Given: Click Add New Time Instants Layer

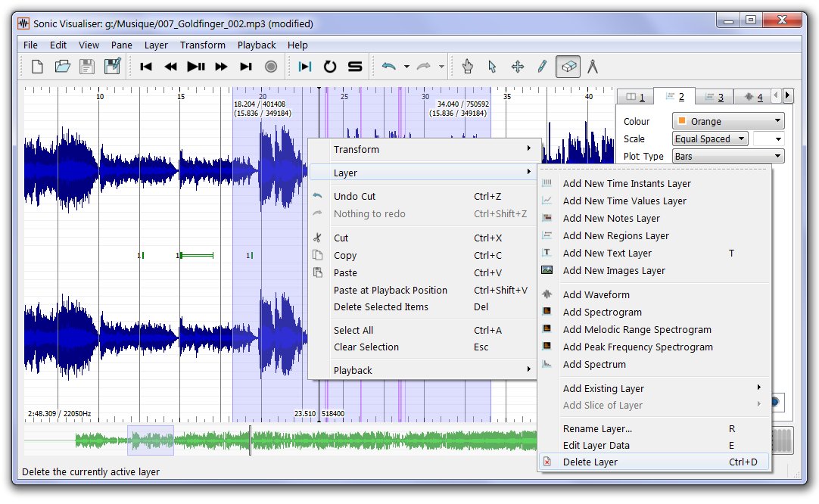Looking at the screenshot, I should [655, 183].
